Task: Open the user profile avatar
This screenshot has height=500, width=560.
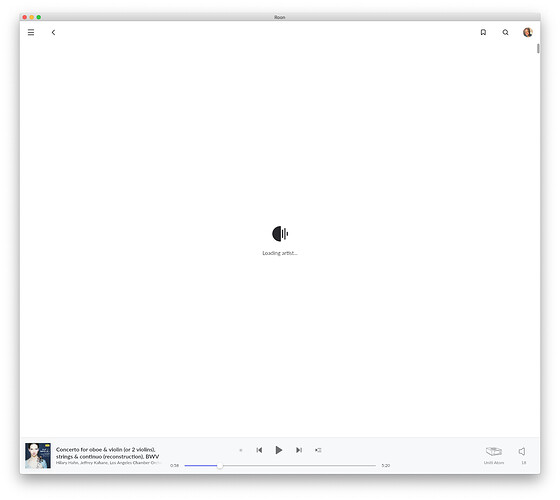Action: (x=528, y=32)
